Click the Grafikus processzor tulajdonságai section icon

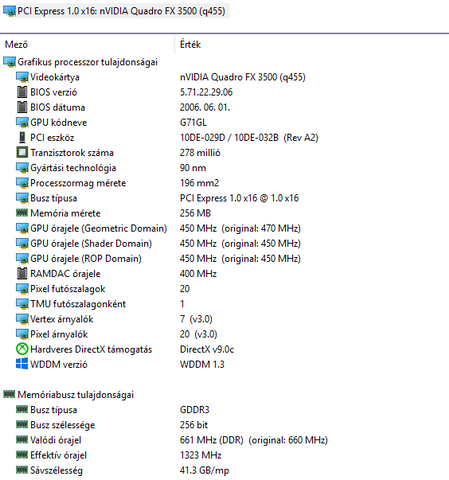point(9,62)
